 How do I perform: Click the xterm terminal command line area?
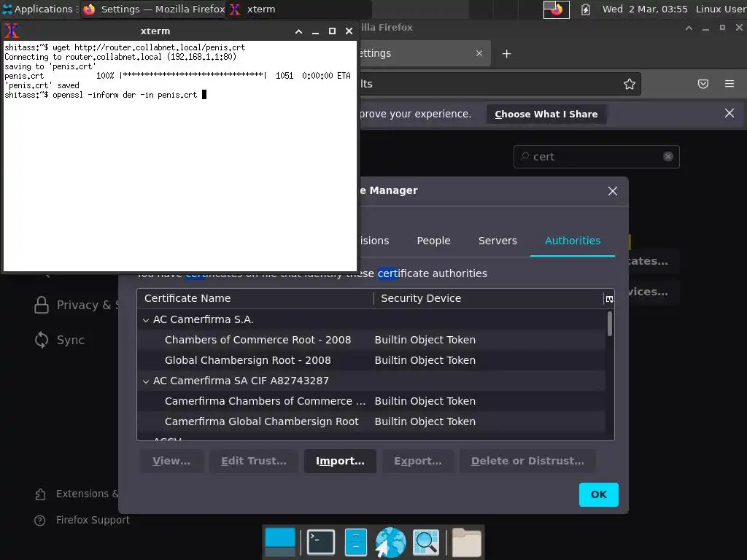(180, 156)
